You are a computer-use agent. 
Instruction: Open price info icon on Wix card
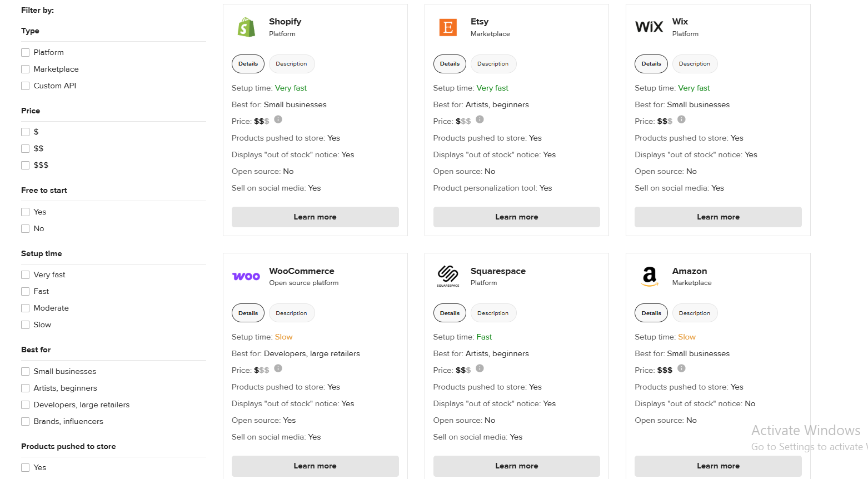(682, 119)
